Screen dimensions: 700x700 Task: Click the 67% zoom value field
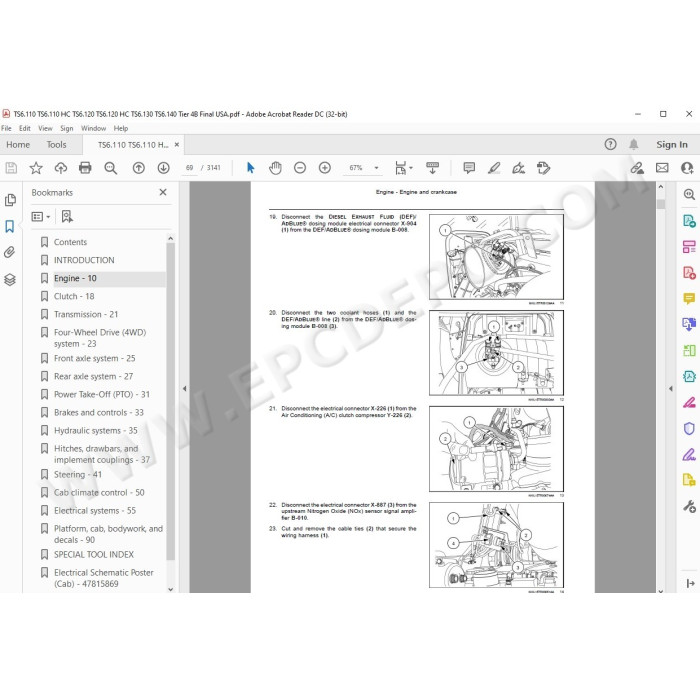(356, 168)
